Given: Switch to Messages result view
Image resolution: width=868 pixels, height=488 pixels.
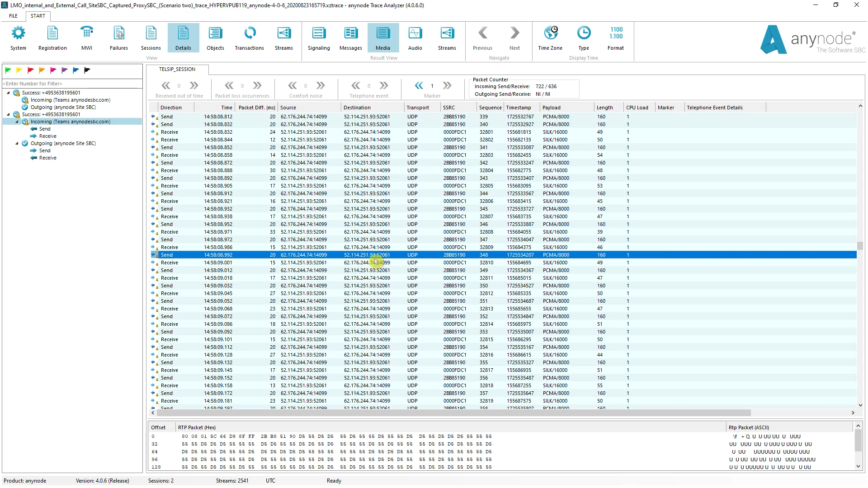Looking at the screenshot, I should [351, 38].
